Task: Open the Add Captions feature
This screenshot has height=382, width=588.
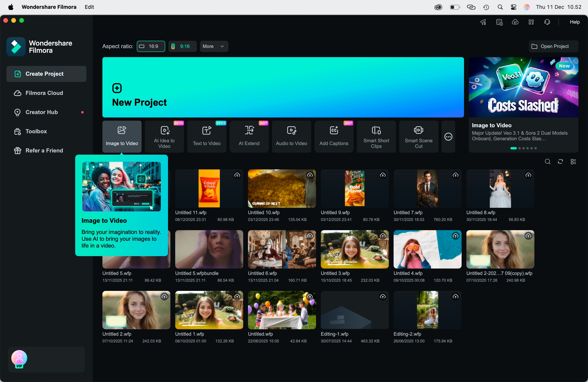Action: [x=334, y=137]
